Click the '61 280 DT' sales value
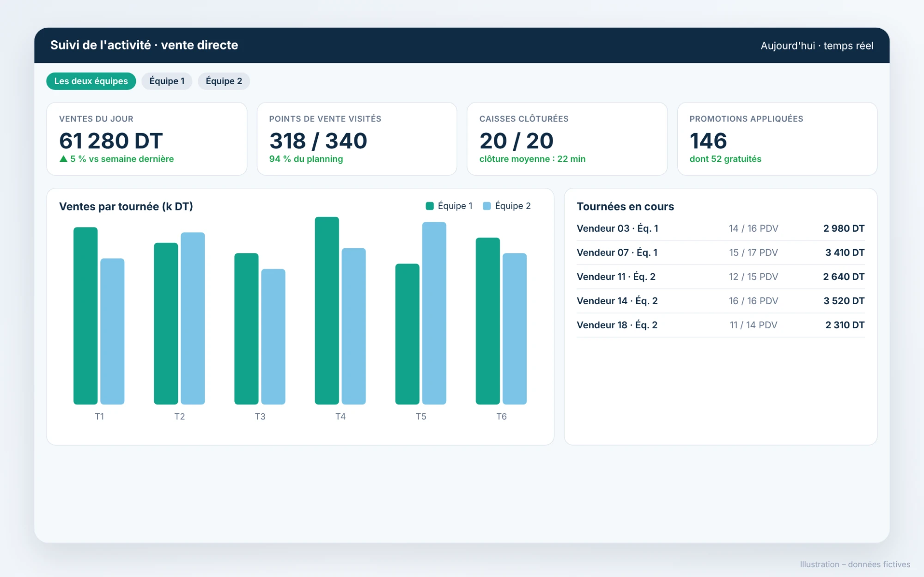924x577 pixels. pos(111,141)
